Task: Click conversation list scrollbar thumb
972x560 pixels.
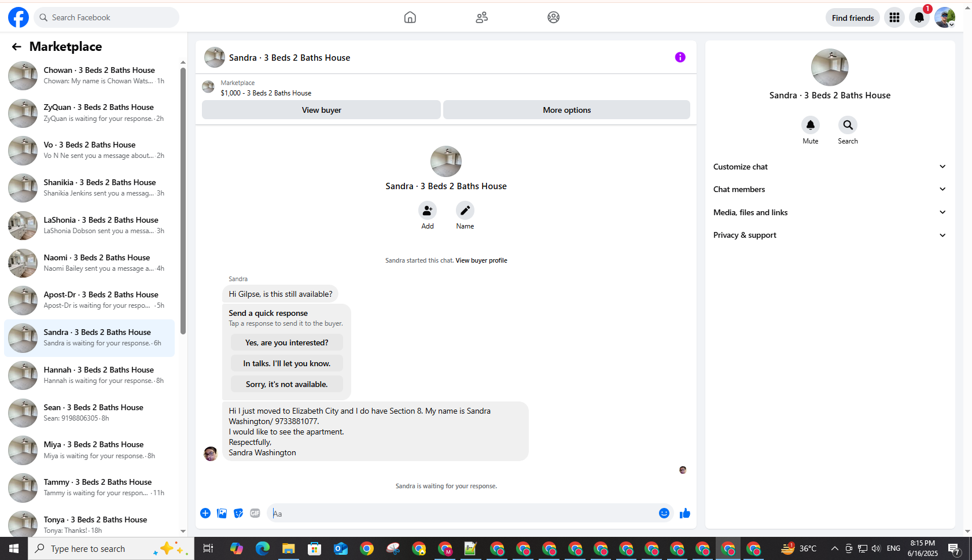Action: [183, 201]
